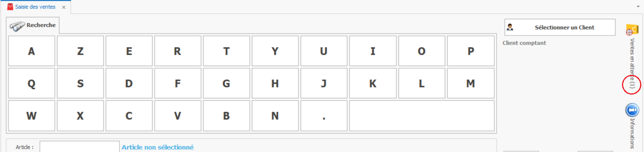
Task: Expand the tab list dropdown arrow
Action: coord(638,7)
